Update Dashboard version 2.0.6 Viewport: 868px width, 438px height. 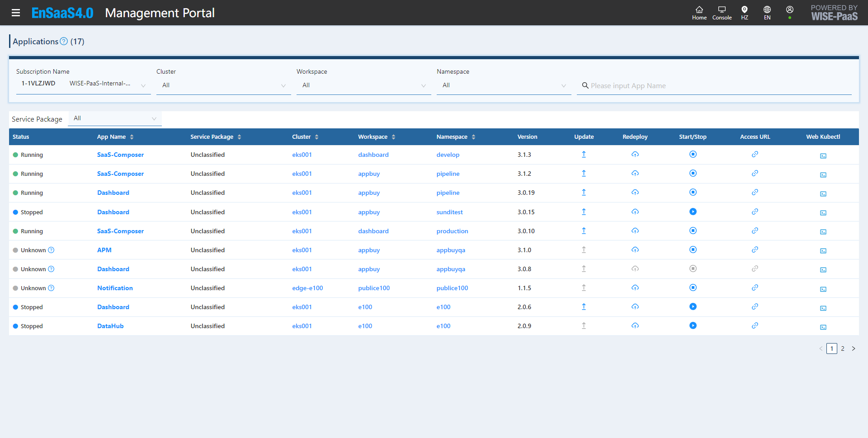(584, 306)
